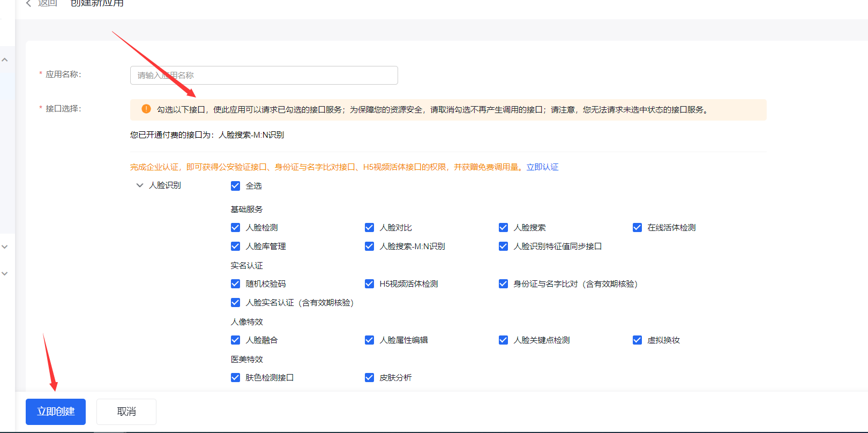Expand the lower of the two down chevrons in the left sidebar
This screenshot has width=868, height=433.
pos(5,274)
